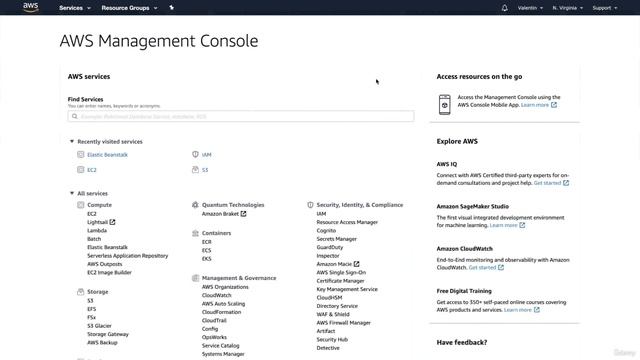Open AWS Backup service

102,342
